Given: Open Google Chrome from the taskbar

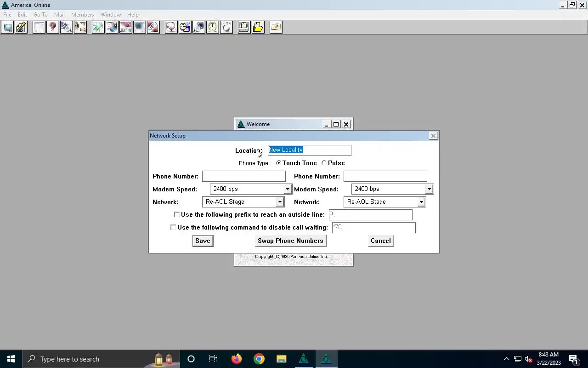Looking at the screenshot, I should point(259,359).
